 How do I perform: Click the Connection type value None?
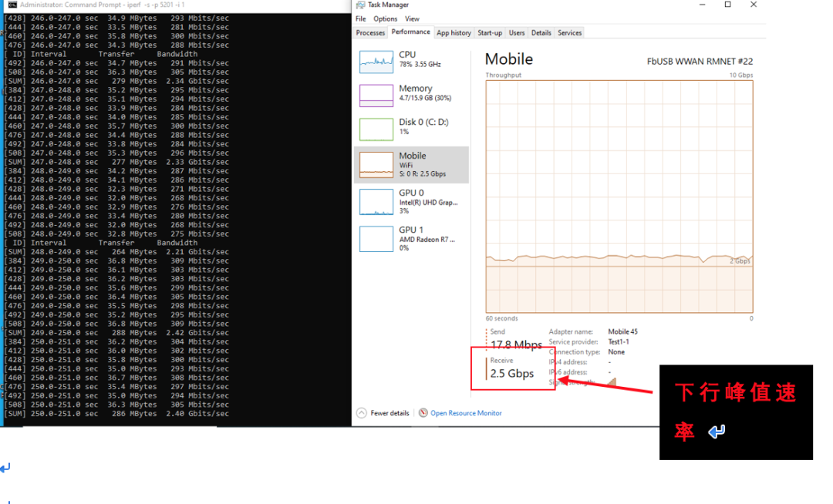[x=616, y=351]
